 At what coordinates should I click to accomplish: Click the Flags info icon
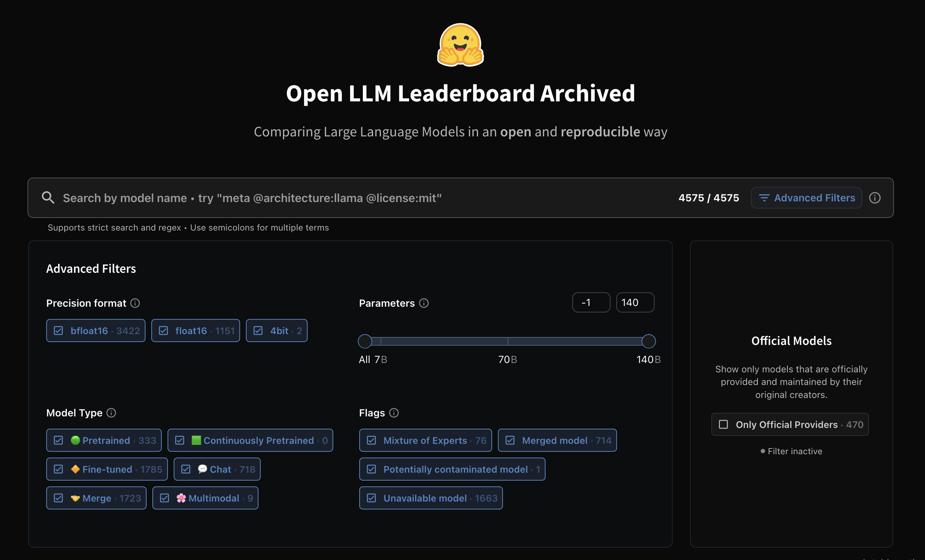pyautogui.click(x=394, y=412)
